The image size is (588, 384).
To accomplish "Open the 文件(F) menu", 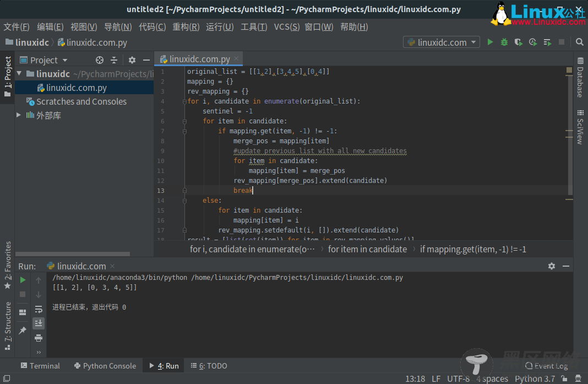I will (17, 26).
